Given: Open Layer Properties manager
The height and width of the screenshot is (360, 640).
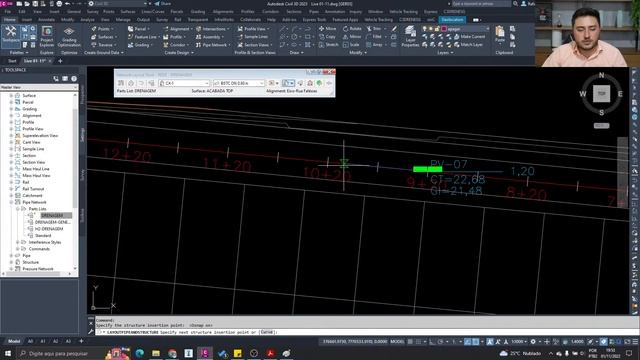Looking at the screenshot, I should (x=410, y=36).
